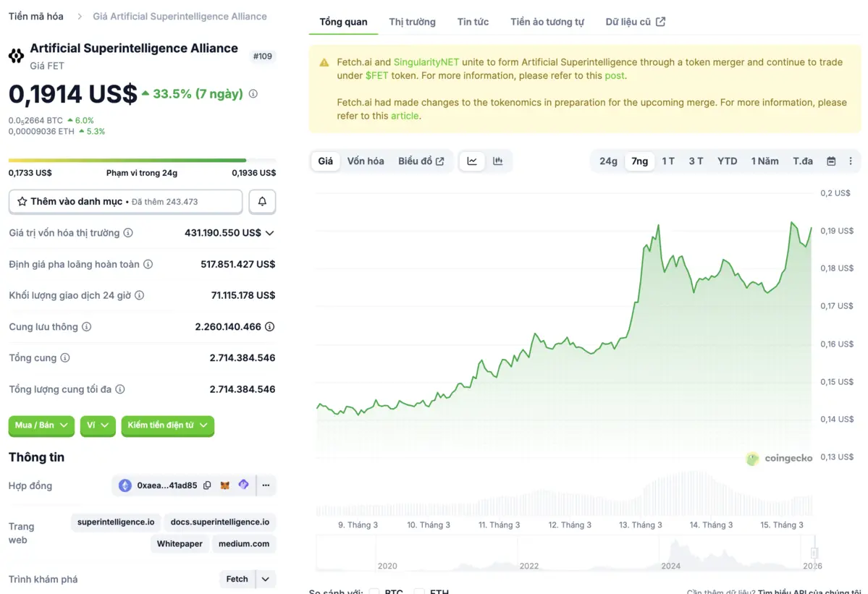
Task: Go to the Tin tức tab
Action: [x=473, y=22]
